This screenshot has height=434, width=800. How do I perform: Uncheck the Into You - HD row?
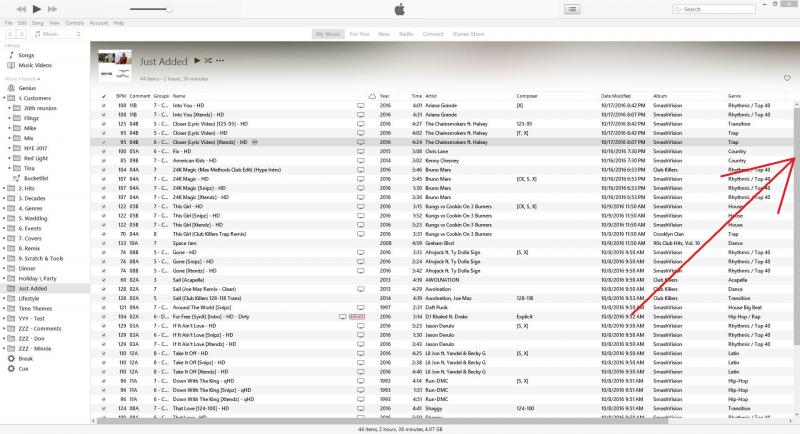pyautogui.click(x=104, y=106)
